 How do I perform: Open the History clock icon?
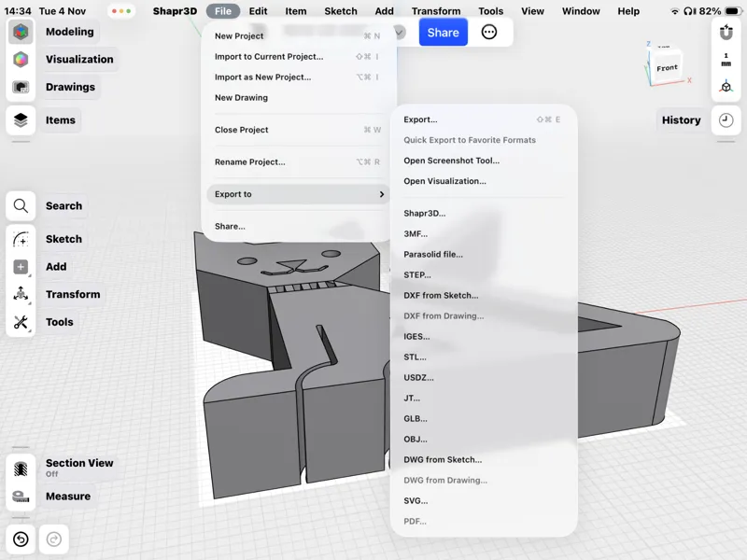[x=726, y=120]
